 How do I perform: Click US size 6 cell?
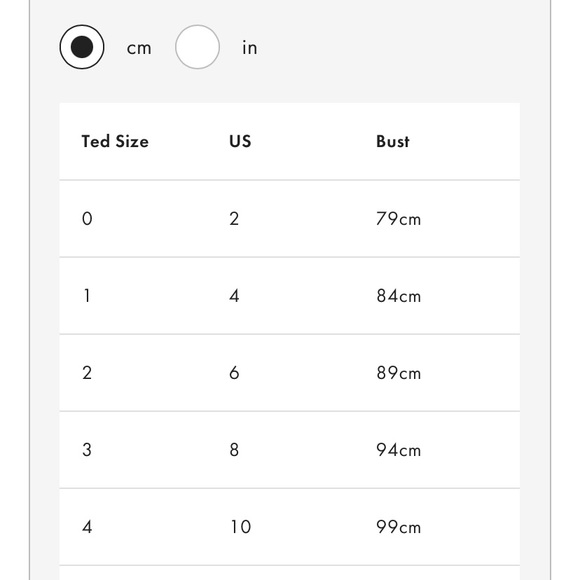click(234, 372)
